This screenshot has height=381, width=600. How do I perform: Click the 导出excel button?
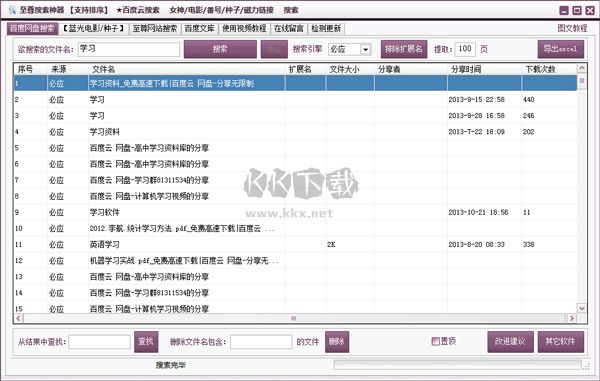click(x=561, y=49)
